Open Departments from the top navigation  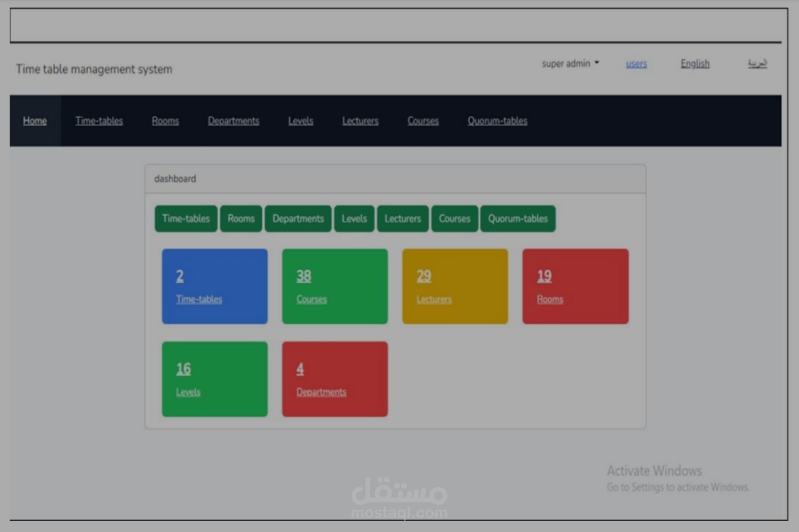(233, 121)
